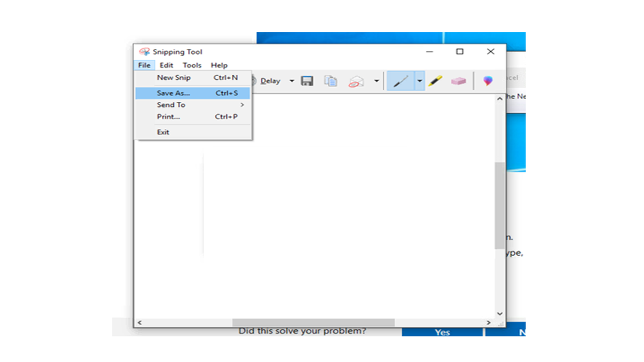
Task: Expand the Pen options dropdown arrow
Action: coord(419,81)
